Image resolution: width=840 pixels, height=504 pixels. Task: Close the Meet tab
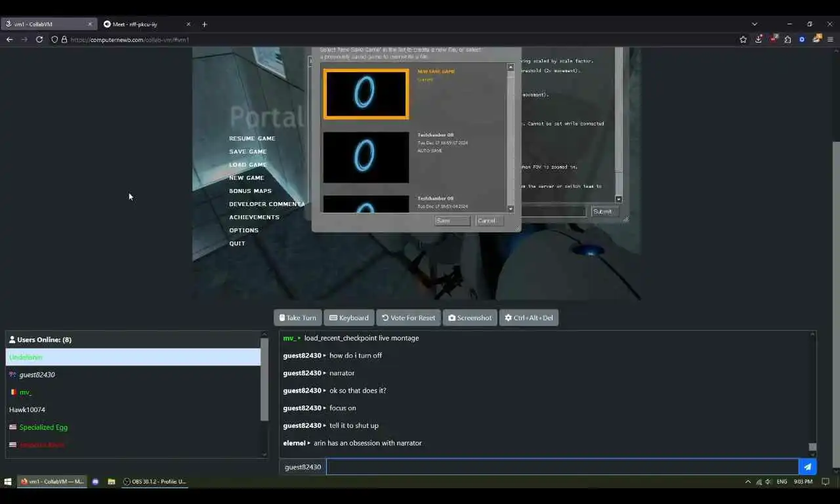click(188, 24)
